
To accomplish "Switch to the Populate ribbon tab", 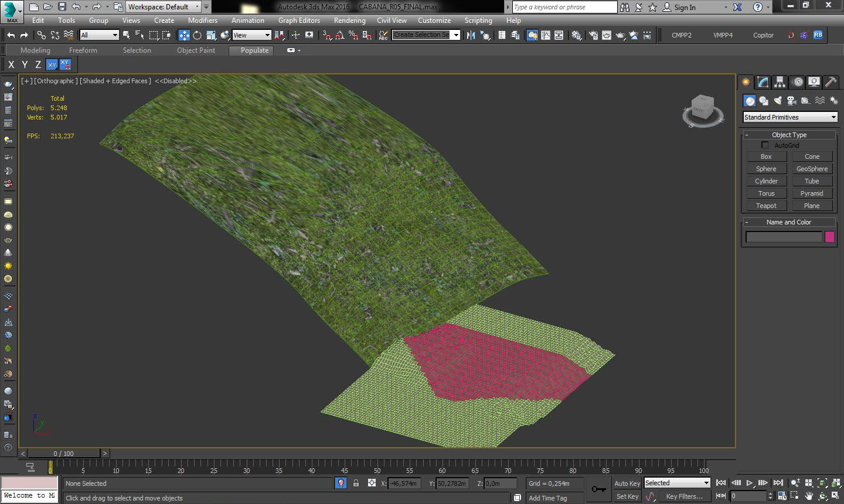I will [254, 50].
